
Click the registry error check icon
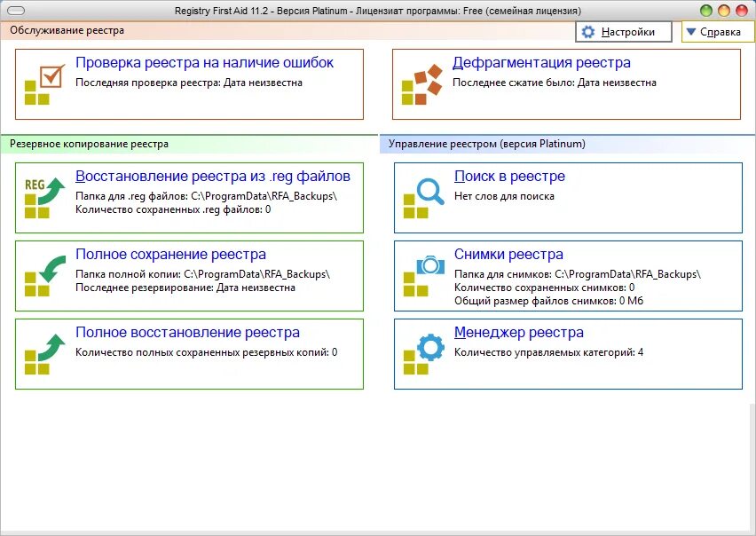coord(45,84)
